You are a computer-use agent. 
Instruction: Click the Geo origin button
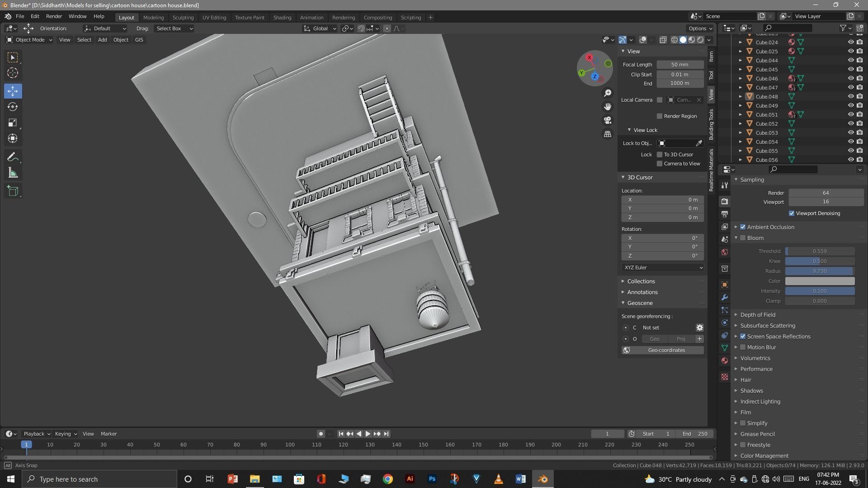coord(655,339)
